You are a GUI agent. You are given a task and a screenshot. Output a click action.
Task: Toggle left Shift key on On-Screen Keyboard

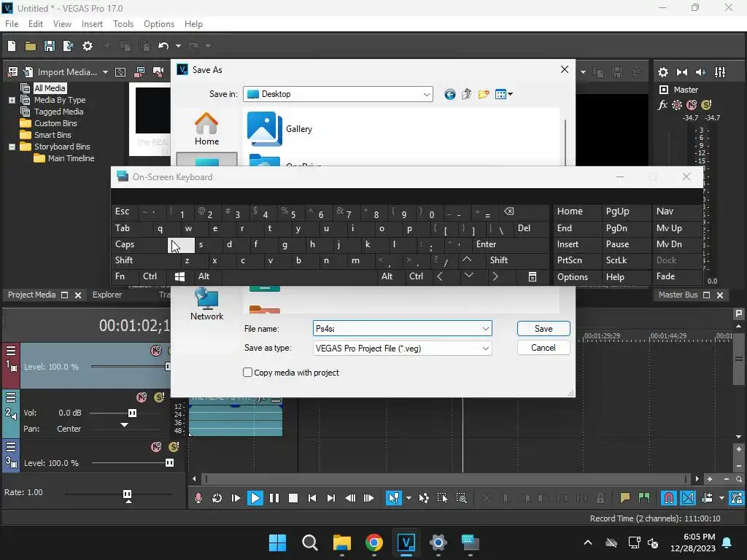click(x=146, y=260)
